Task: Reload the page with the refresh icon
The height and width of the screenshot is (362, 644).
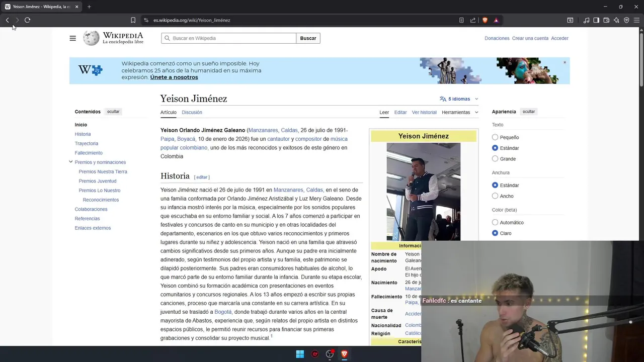Action: [x=27, y=20]
